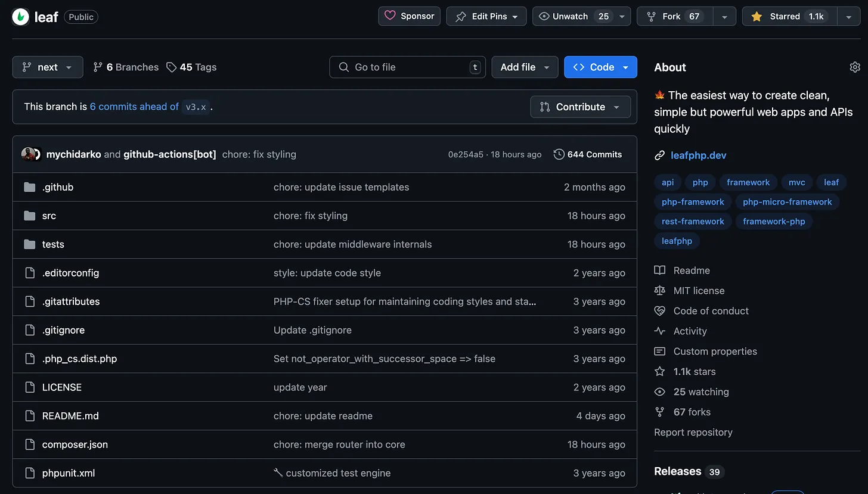Click the mychidarko author avatar
Image resolution: width=868 pixels, height=494 pixels.
pyautogui.click(x=28, y=154)
